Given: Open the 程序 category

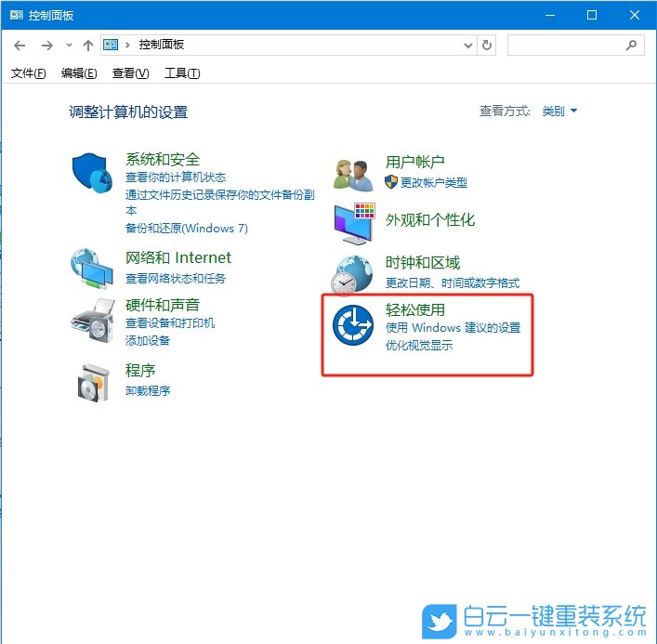Looking at the screenshot, I should (140, 371).
